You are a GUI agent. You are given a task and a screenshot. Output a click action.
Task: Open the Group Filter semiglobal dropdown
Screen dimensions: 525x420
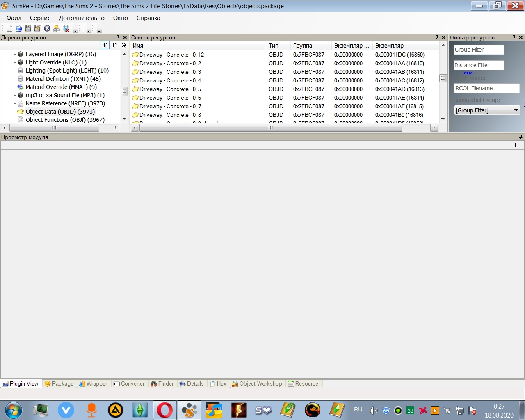(x=516, y=110)
